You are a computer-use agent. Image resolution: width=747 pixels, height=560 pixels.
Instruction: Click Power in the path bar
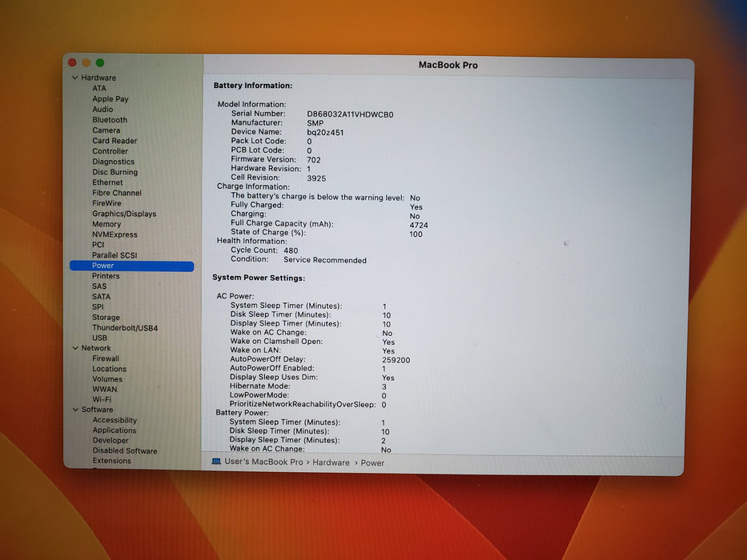[372, 463]
